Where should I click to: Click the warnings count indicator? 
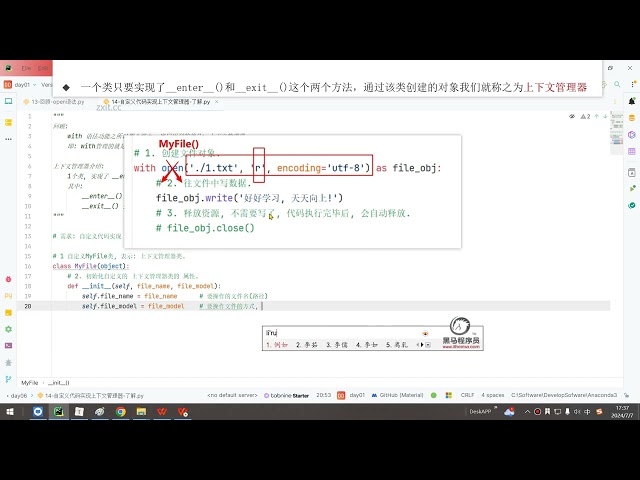[x=585, y=117]
